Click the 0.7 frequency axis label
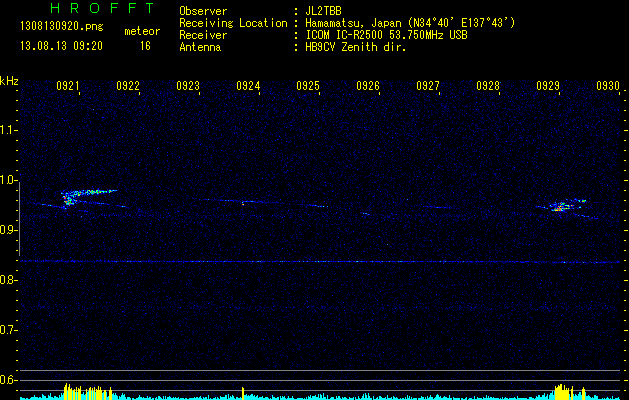Image resolution: width=629 pixels, height=400 pixels. tap(9, 329)
